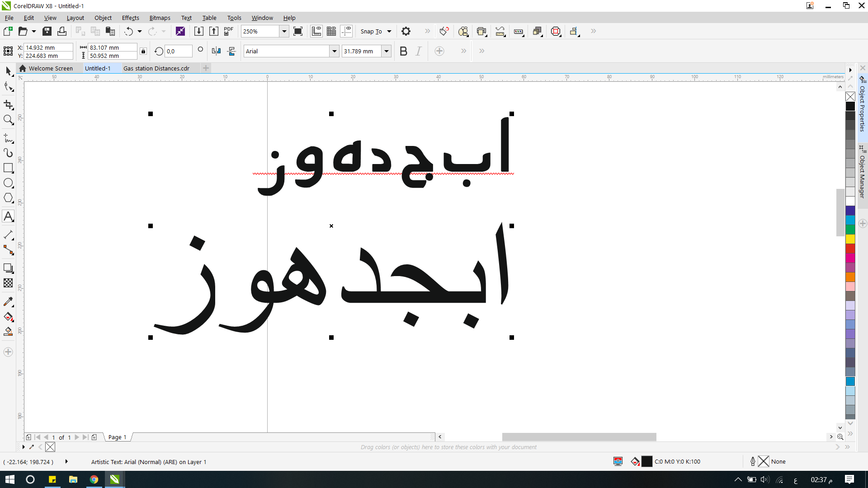Select the Transparency tool
868x488 pixels.
[8, 283]
